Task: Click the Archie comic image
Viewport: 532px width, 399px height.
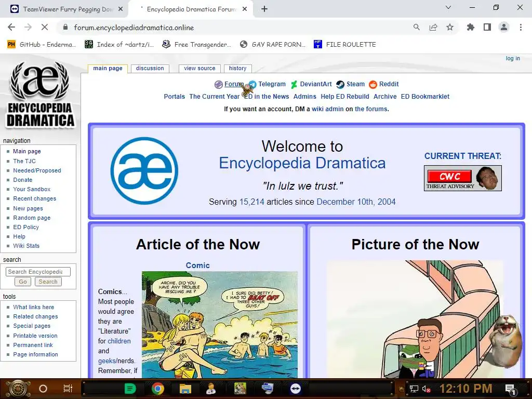Action: (x=220, y=325)
